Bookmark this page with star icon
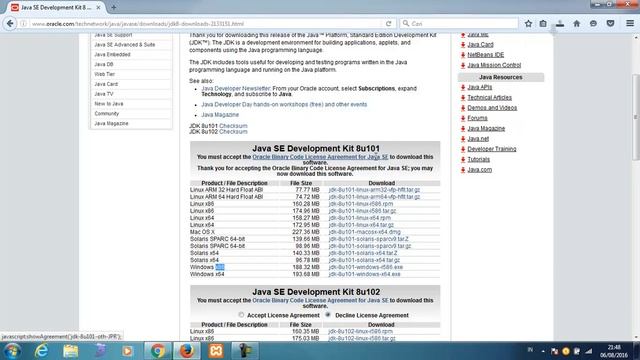Image resolution: width=640 pixels, height=360 pixels. point(528,24)
